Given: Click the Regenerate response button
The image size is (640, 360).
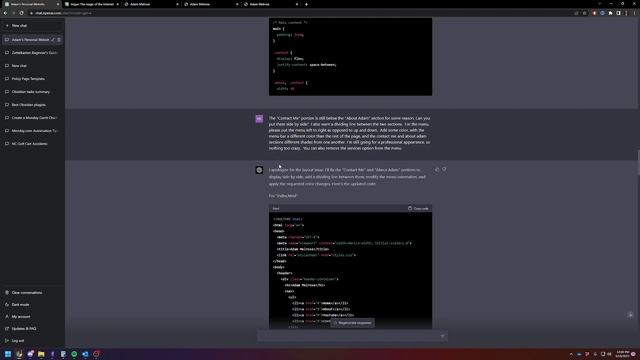Looking at the screenshot, I should click(352, 323).
